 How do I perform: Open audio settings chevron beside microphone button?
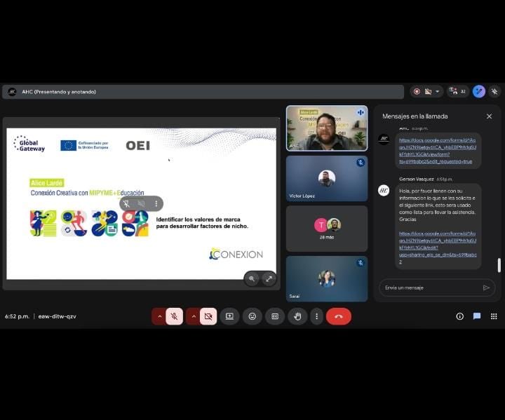[x=159, y=317]
